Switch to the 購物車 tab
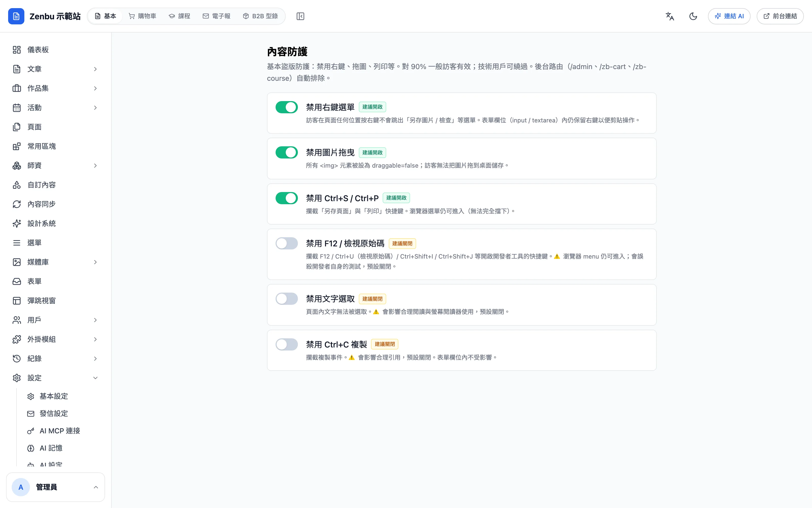 [x=142, y=16]
